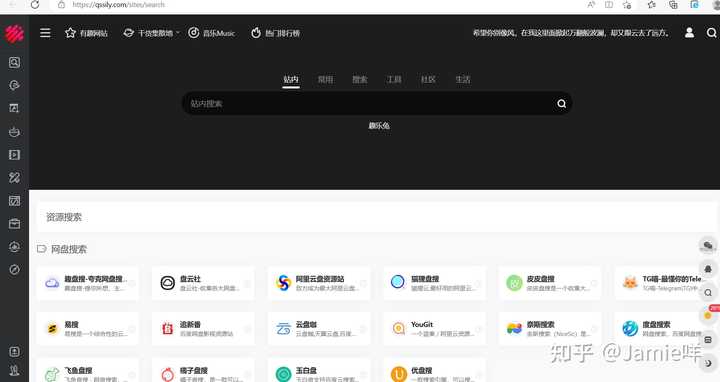Viewport: 720px width, 382px height.
Task: Click the sidebar layout window icon
Action: pyautogui.click(x=14, y=201)
